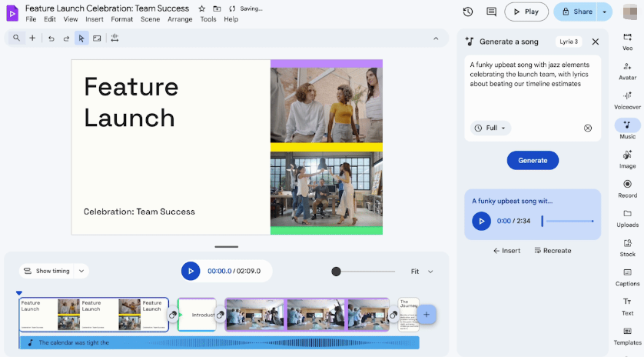Collapse the toolbar with the chevron
The image size is (644, 357).
pyautogui.click(x=436, y=38)
